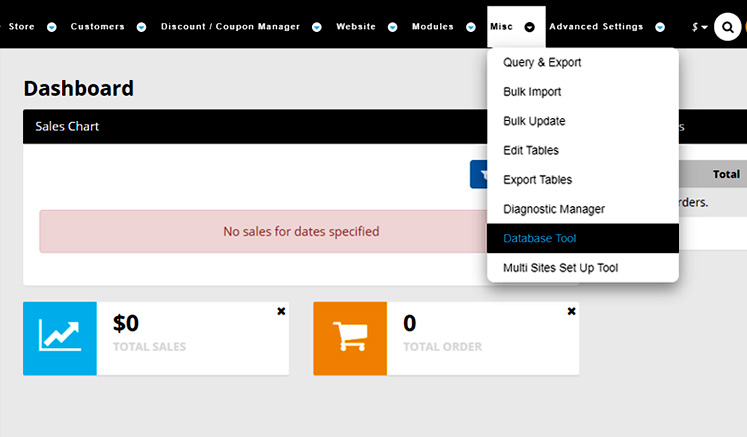Expand the Modules menu arrow
The image size is (747, 437).
[x=471, y=27]
